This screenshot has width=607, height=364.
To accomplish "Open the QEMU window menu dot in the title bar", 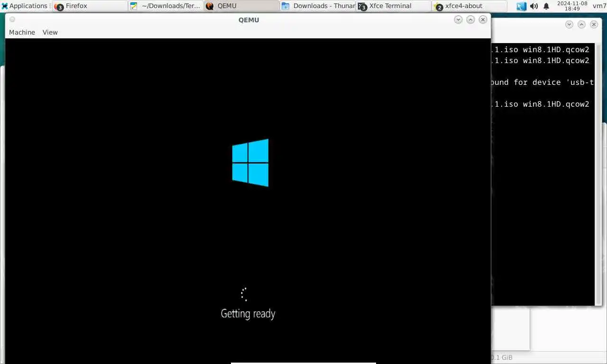I will click(x=12, y=19).
